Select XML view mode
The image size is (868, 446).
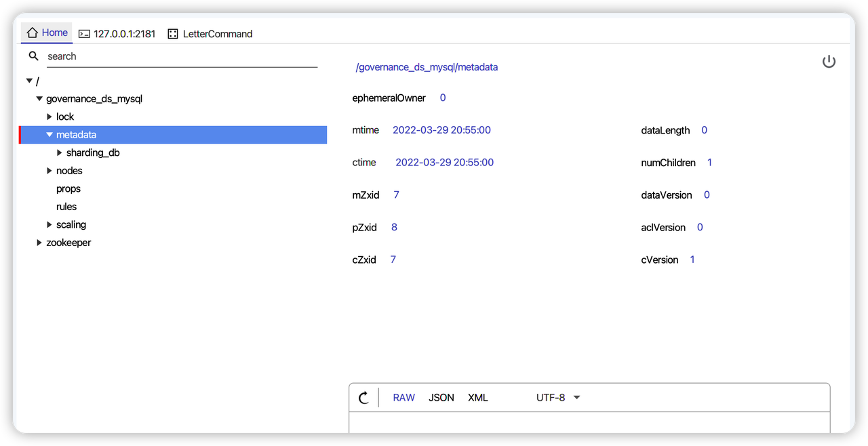coord(478,398)
